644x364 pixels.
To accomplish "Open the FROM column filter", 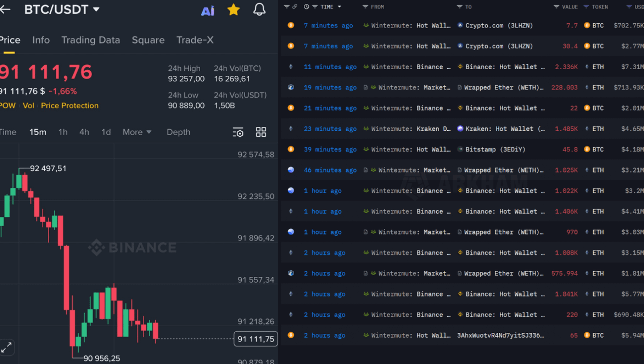I will coord(365,7).
